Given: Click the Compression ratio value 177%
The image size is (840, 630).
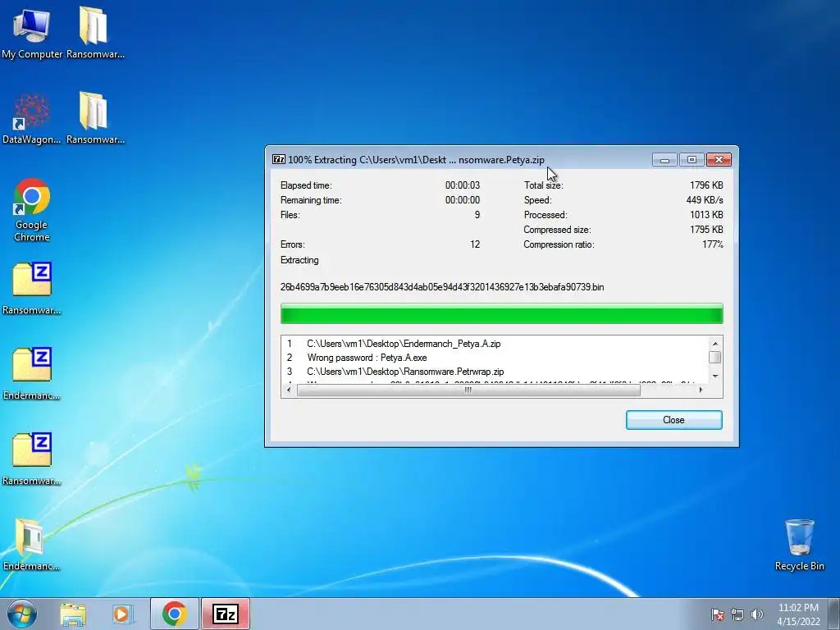Looking at the screenshot, I should click(x=713, y=244).
